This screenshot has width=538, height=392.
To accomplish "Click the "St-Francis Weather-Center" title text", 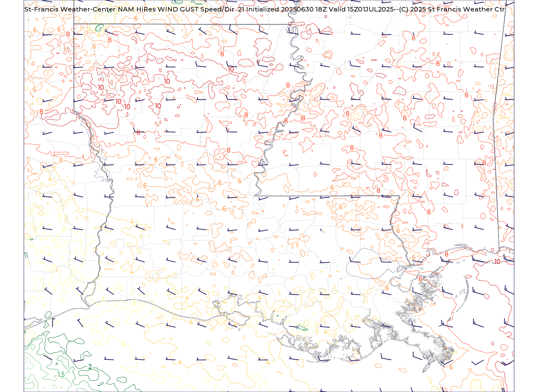I will (x=70, y=9).
